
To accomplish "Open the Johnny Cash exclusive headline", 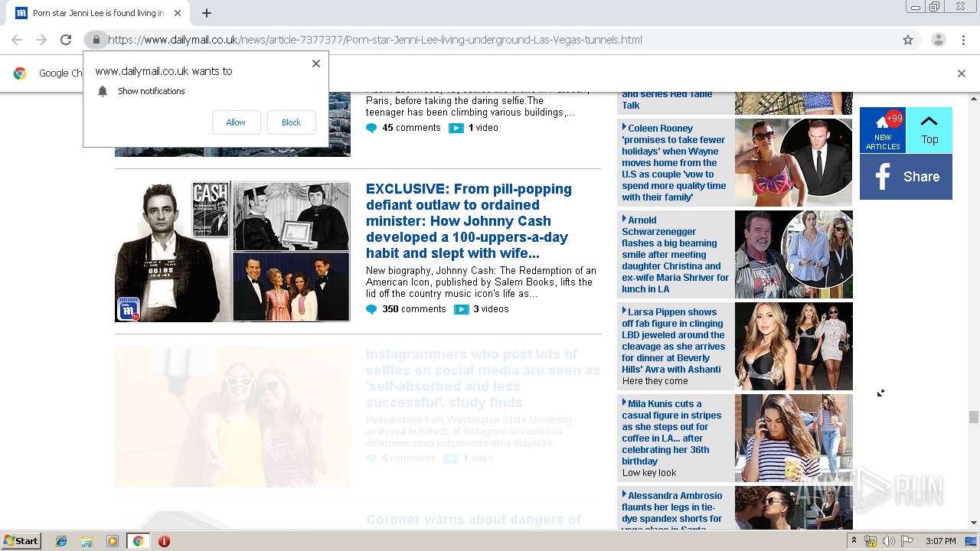I will pyautogui.click(x=469, y=221).
